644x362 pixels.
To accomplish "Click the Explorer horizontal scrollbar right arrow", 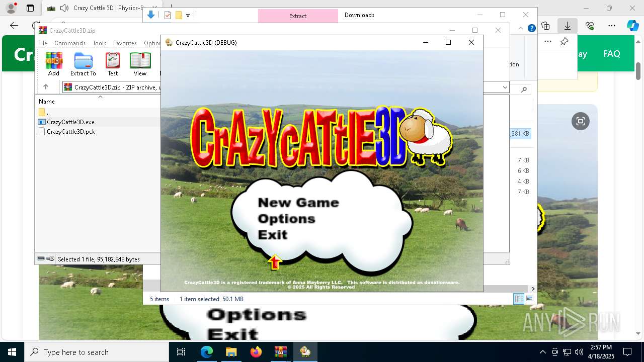I will pos(533,289).
